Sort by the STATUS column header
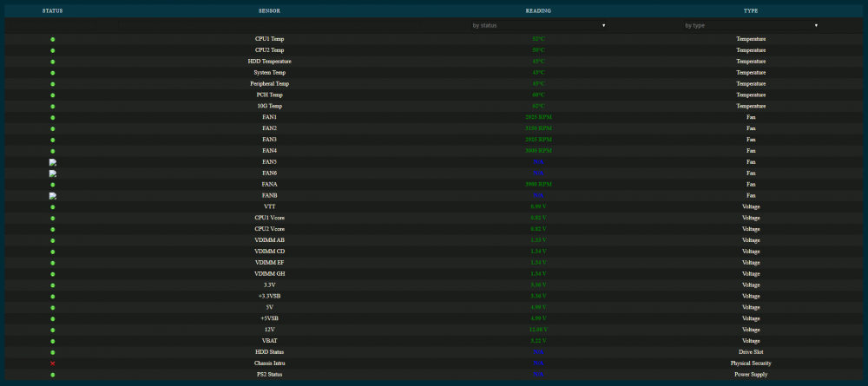Screen dimensions: 868x386 tap(53, 11)
